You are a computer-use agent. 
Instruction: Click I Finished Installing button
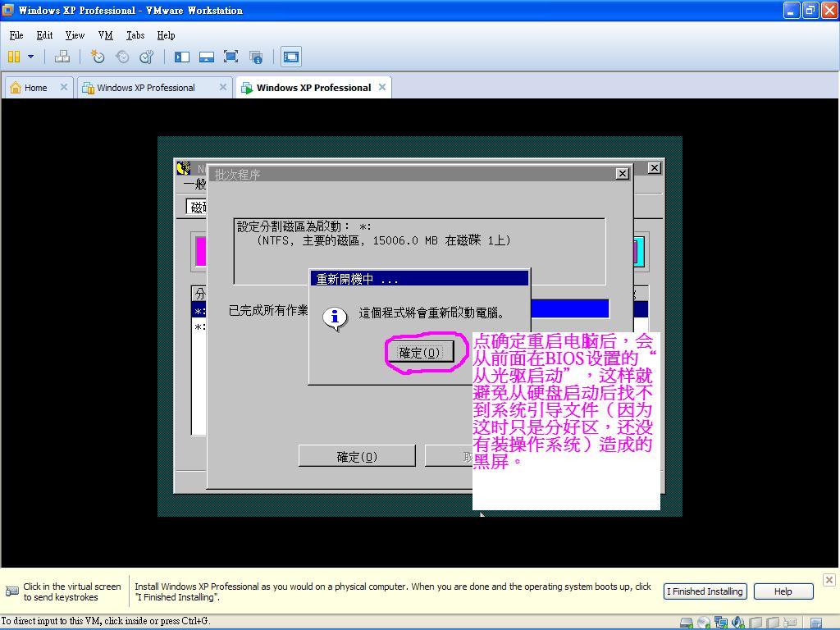(x=705, y=591)
